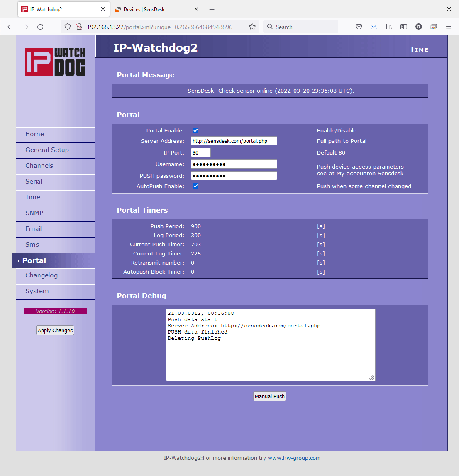This screenshot has width=459, height=476.
Task: Click the Username input field
Action: (x=234, y=164)
